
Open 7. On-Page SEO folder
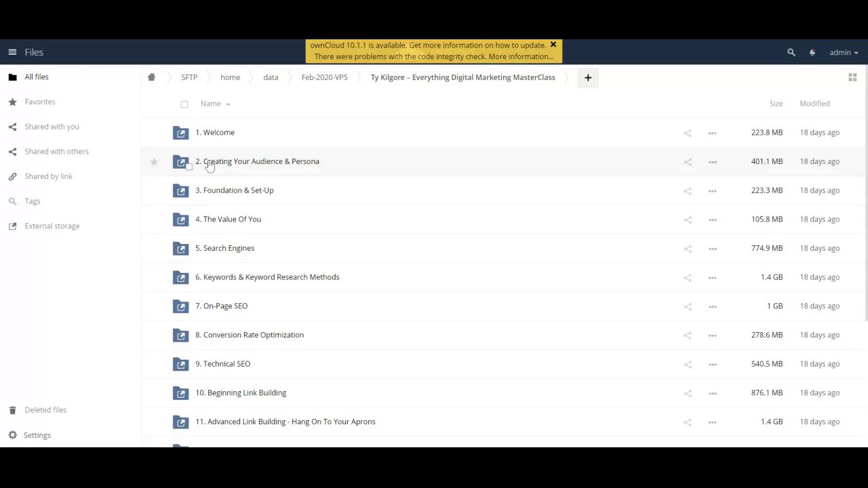[222, 306]
